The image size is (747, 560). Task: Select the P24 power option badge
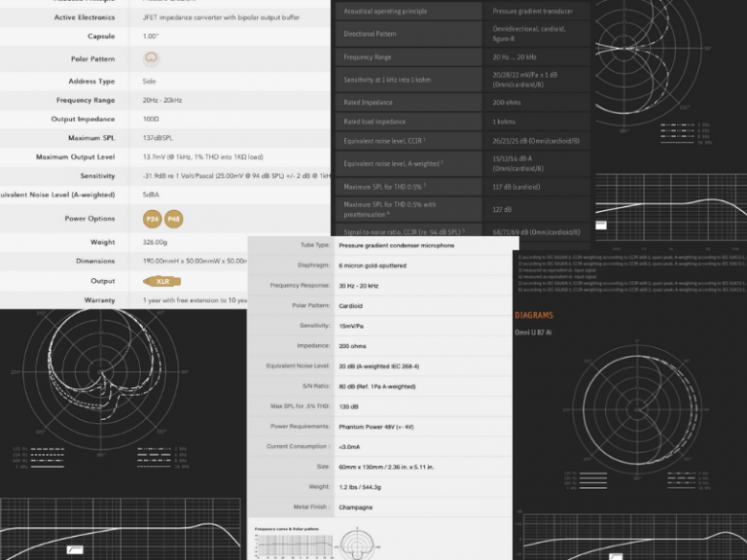(x=152, y=219)
